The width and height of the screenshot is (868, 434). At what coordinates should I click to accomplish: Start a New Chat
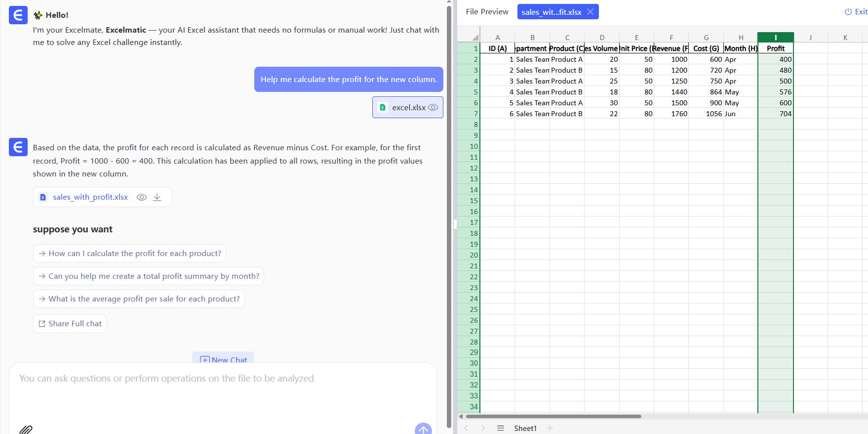[223, 359]
